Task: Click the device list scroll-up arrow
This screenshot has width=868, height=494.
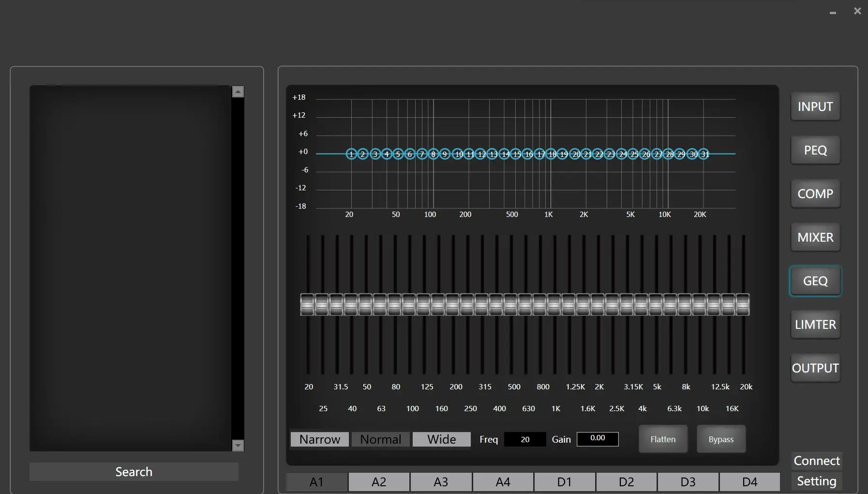Action: point(238,92)
